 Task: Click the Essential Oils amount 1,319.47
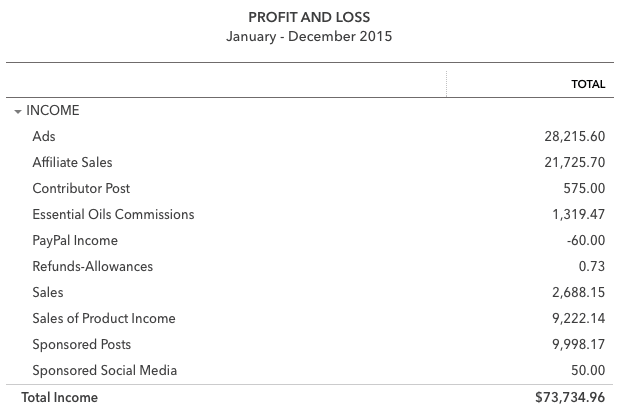579,215
